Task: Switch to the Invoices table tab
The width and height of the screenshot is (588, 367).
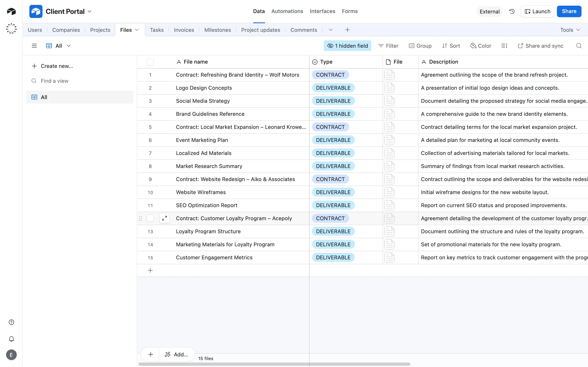Action: click(x=184, y=30)
